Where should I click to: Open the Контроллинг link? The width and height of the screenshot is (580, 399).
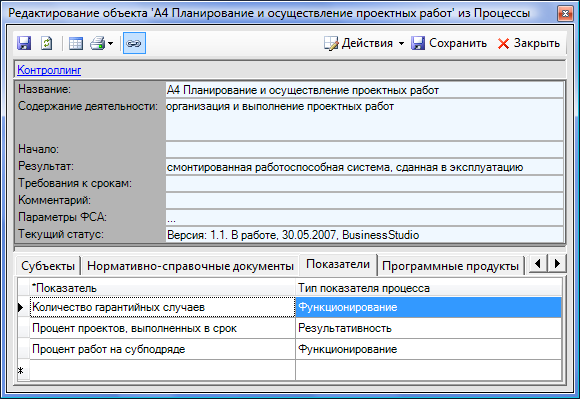(x=49, y=70)
